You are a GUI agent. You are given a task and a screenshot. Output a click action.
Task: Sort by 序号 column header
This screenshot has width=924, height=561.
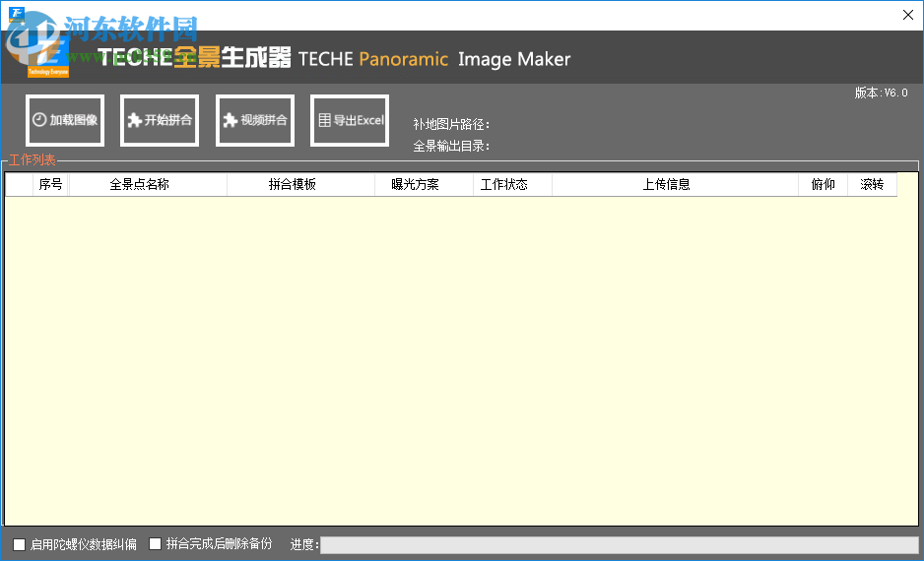pyautogui.click(x=50, y=184)
